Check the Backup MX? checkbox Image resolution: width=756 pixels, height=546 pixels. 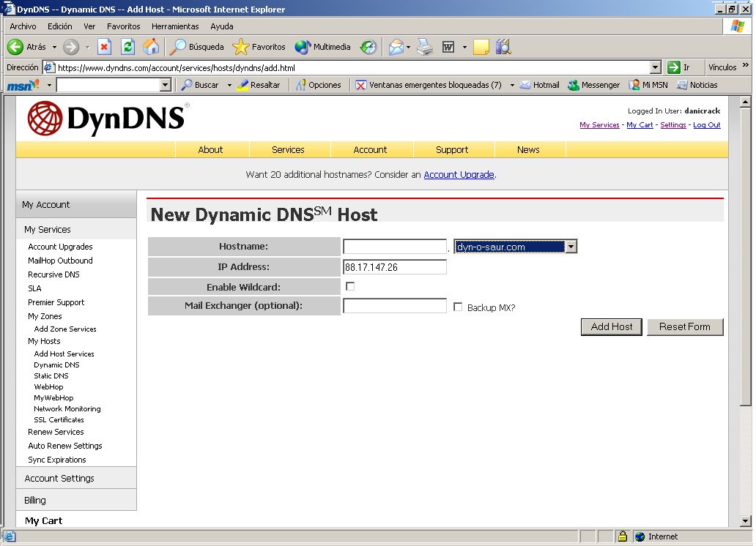pos(458,307)
